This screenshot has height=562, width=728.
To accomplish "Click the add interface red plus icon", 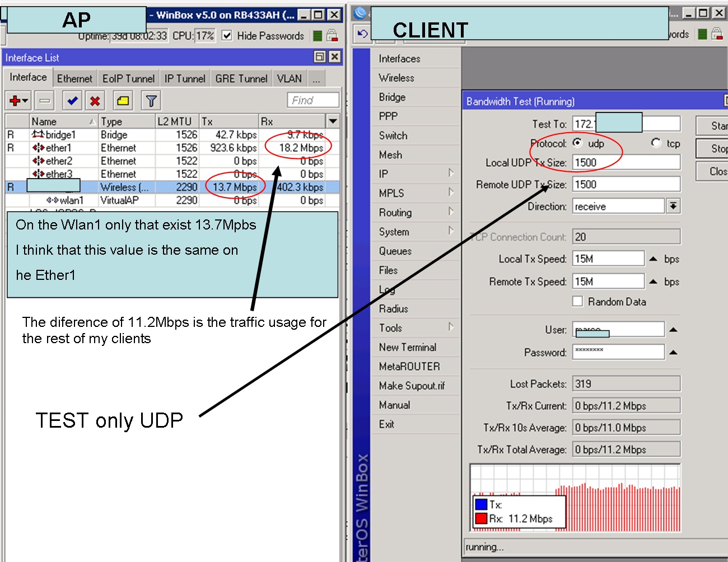I will click(18, 101).
